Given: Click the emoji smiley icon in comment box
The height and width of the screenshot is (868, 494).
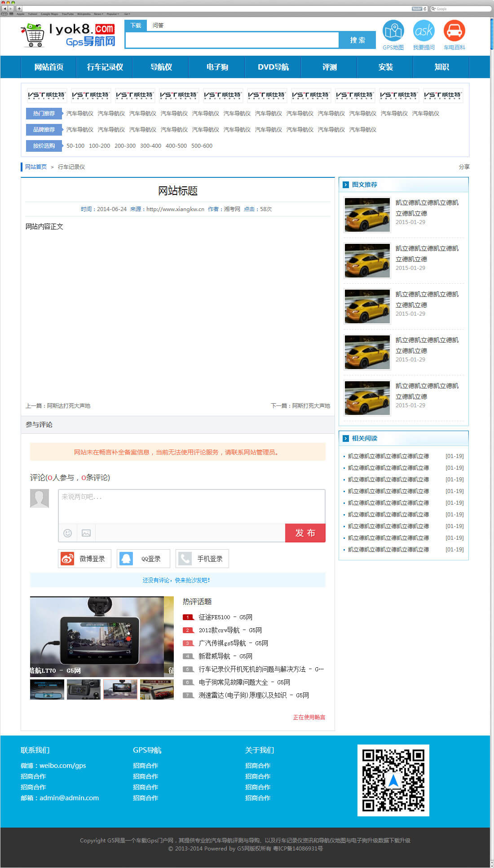Looking at the screenshot, I should tap(68, 533).
